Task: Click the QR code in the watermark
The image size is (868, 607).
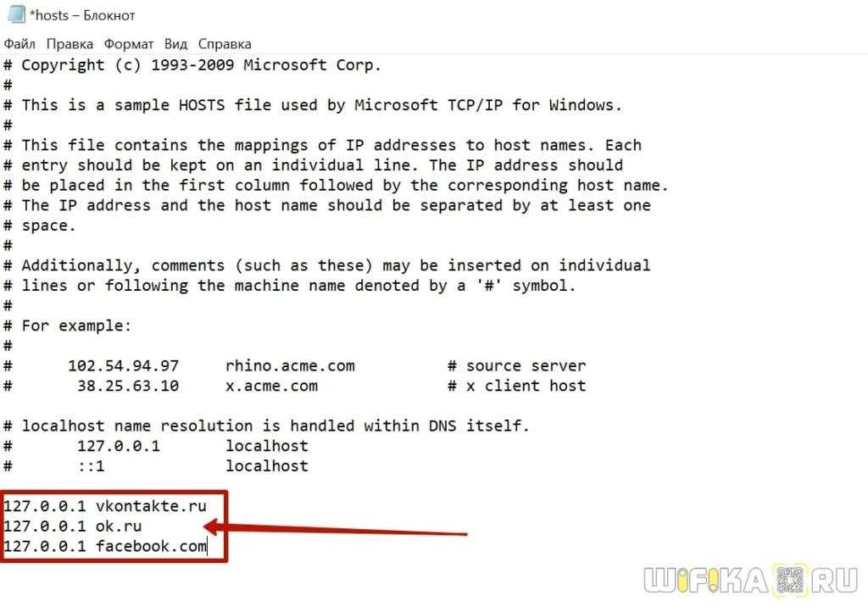Action: tap(791, 580)
